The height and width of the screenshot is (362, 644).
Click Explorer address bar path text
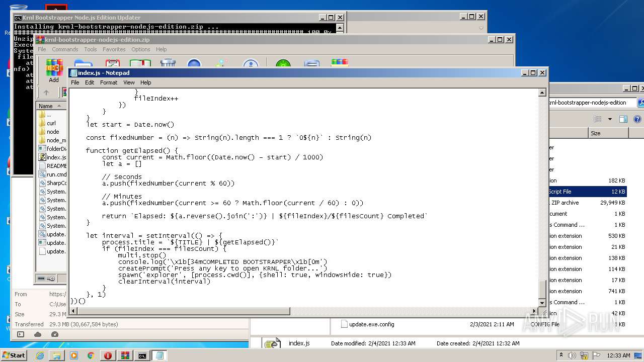coord(588,103)
